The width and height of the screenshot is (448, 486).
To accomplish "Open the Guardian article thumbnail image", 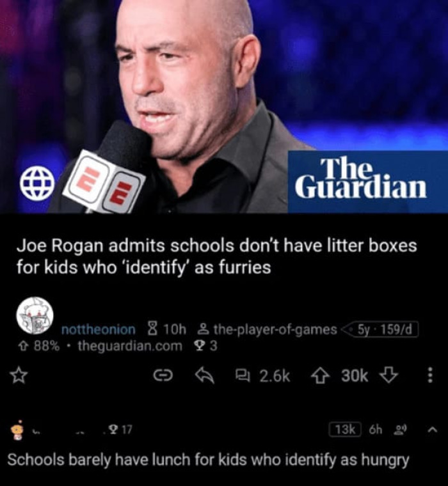I will click(x=224, y=106).
